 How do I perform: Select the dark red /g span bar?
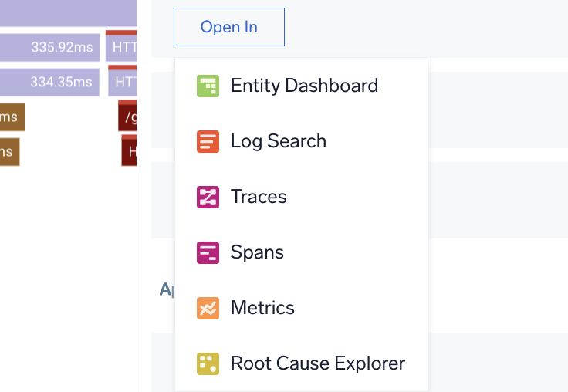pos(128,117)
